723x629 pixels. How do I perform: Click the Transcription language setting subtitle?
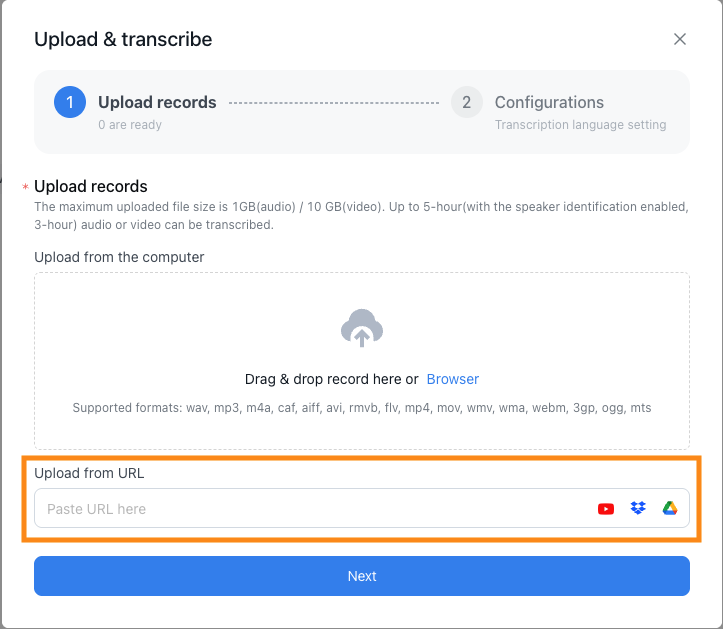point(581,125)
